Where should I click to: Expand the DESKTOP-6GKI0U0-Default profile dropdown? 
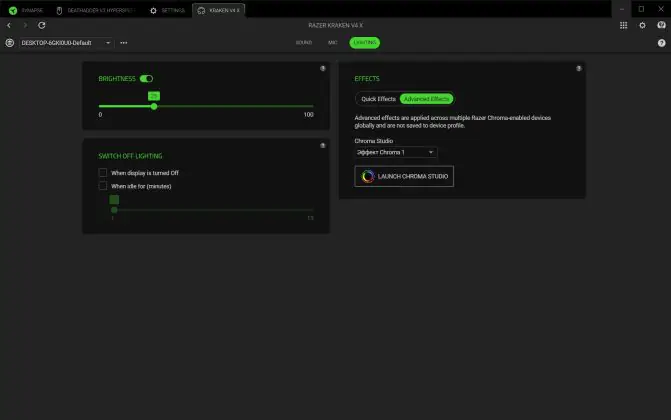(66, 43)
